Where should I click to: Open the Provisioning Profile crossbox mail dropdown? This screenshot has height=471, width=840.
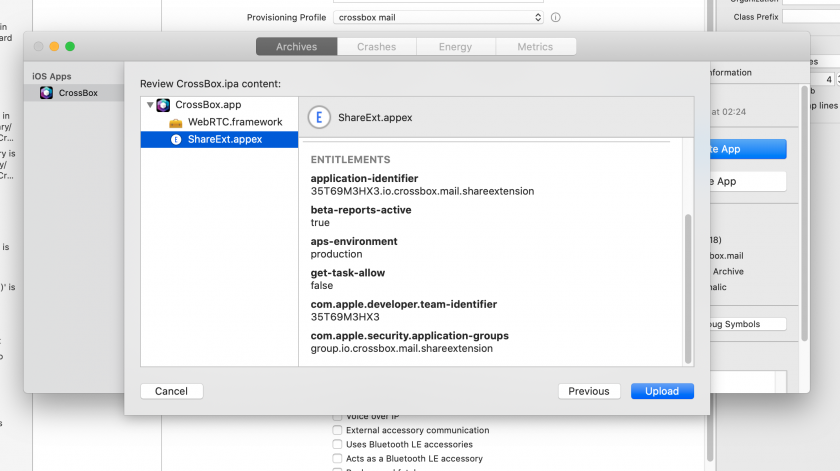coord(438,17)
